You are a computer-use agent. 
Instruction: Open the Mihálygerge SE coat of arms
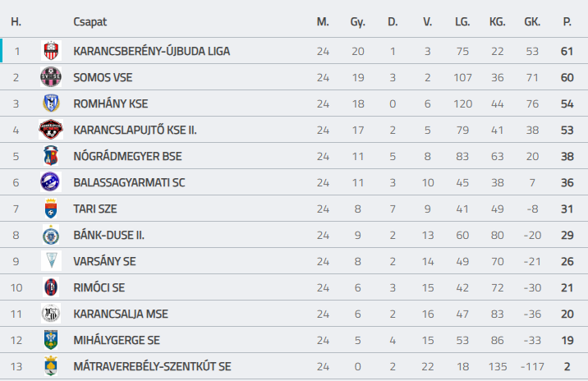pos(51,340)
